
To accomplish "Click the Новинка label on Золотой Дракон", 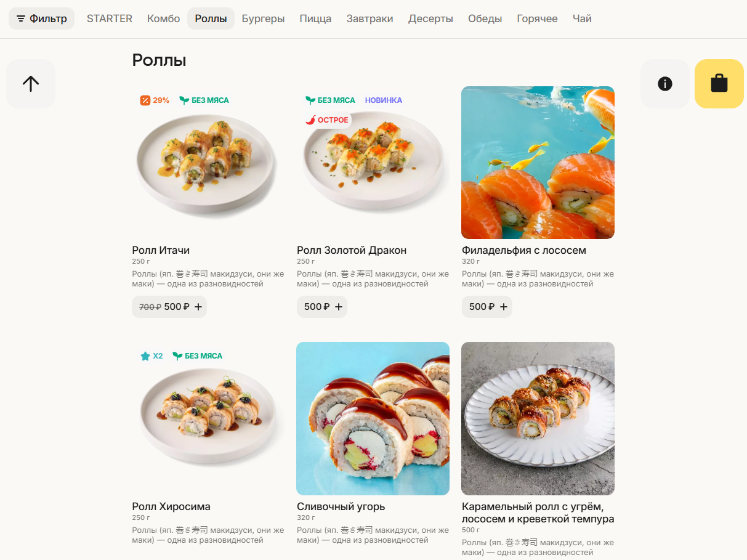I will tap(383, 100).
